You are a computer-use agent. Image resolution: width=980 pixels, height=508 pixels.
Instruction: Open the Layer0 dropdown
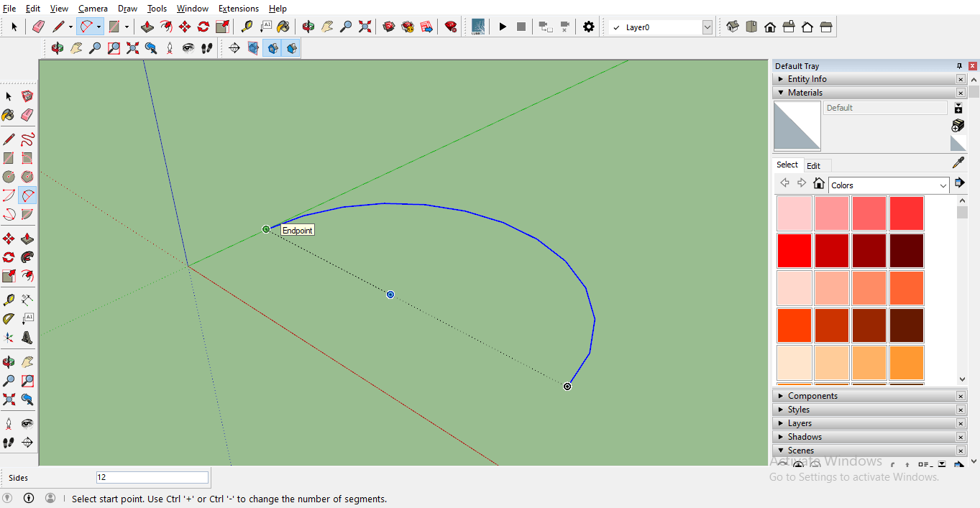point(707,27)
